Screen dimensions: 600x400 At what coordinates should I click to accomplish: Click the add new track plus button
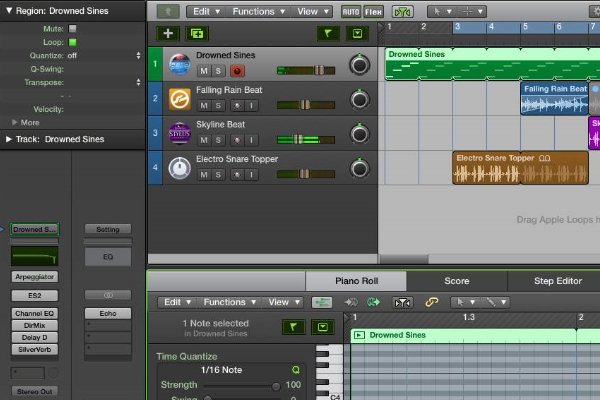[x=169, y=34]
